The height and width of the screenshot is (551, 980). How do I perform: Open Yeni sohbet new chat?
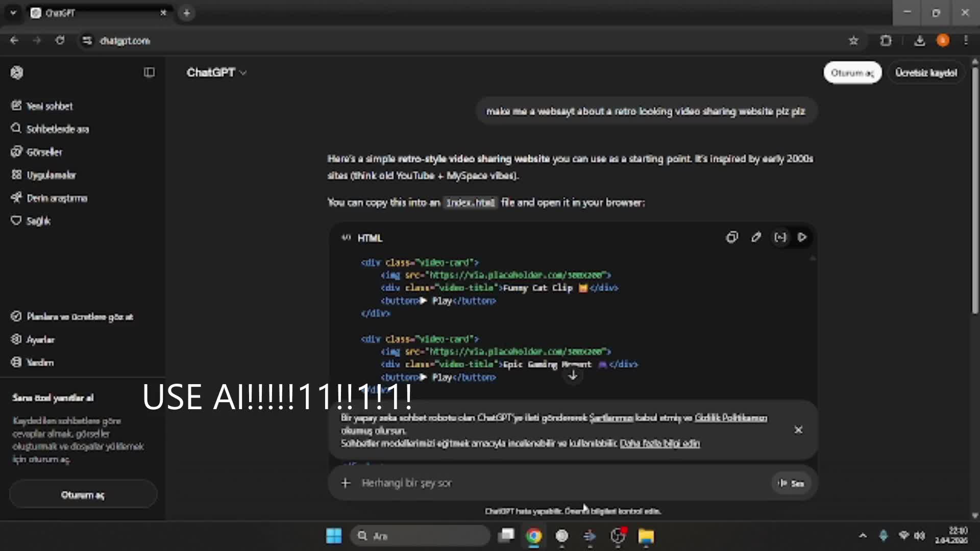[x=49, y=106]
